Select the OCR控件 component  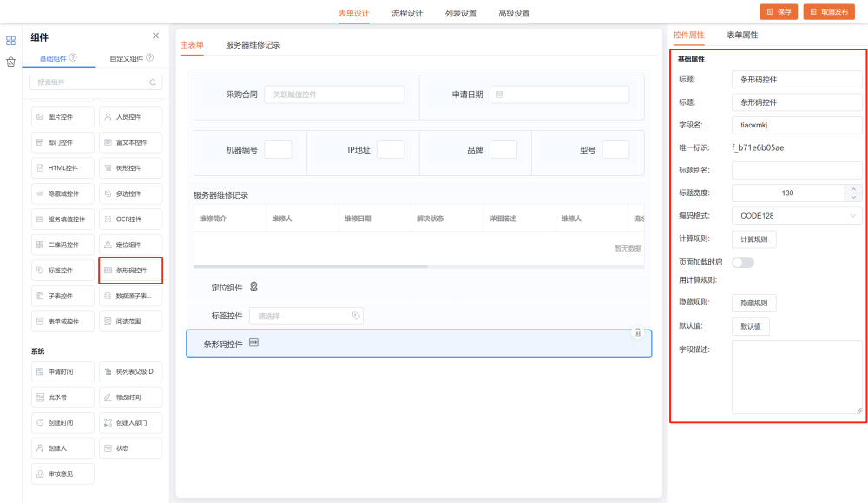(130, 219)
